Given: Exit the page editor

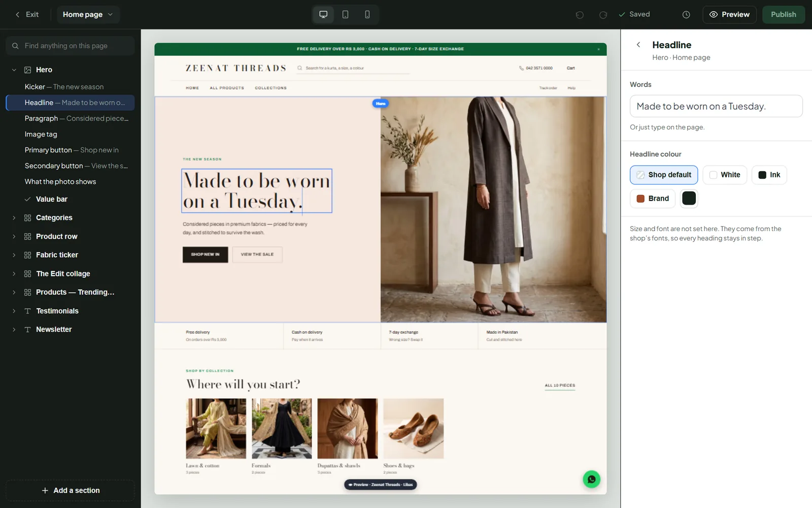Looking at the screenshot, I should tap(27, 14).
